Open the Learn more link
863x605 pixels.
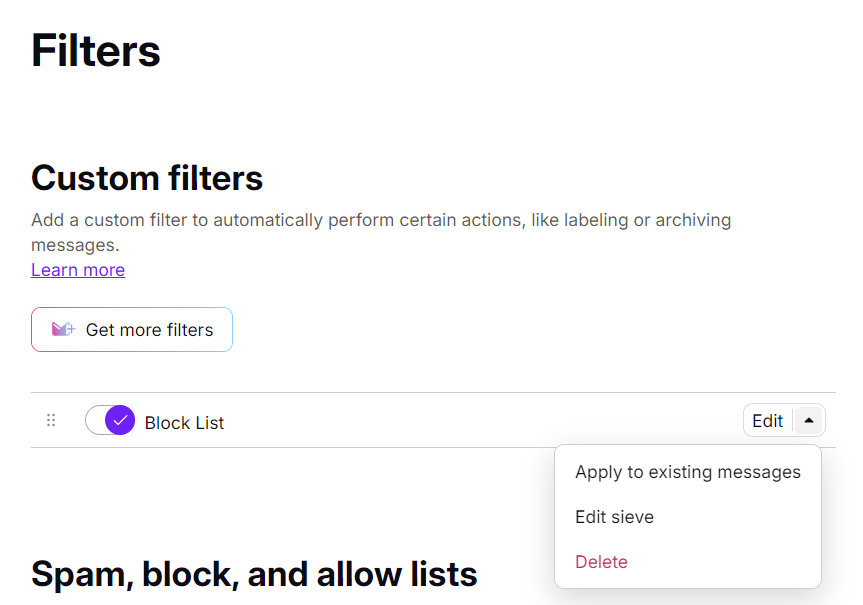click(x=77, y=269)
